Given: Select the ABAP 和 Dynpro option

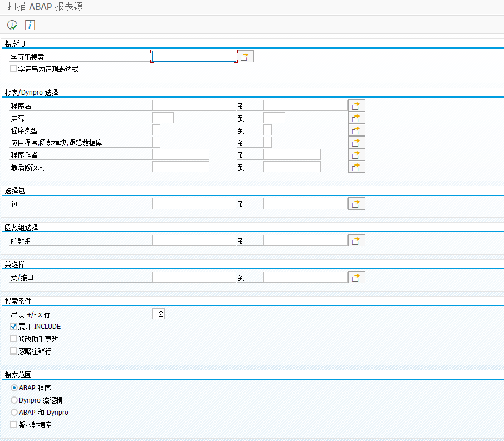Looking at the screenshot, I should [13, 412].
